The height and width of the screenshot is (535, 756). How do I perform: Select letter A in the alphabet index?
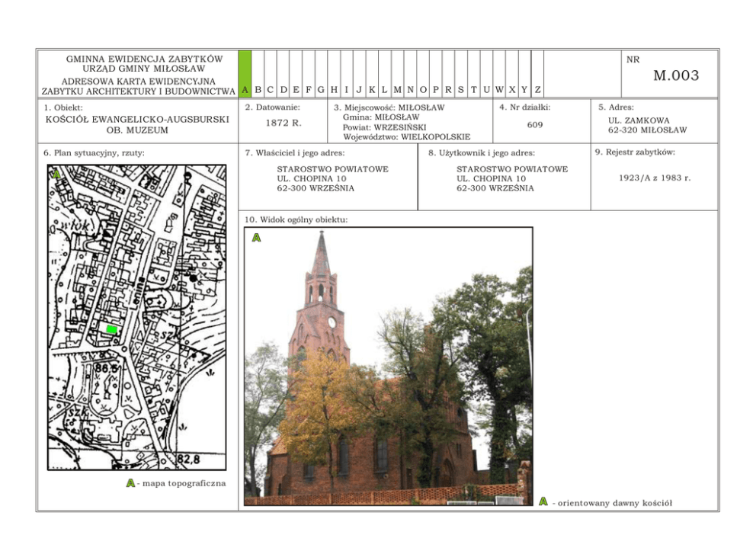pos(245,90)
